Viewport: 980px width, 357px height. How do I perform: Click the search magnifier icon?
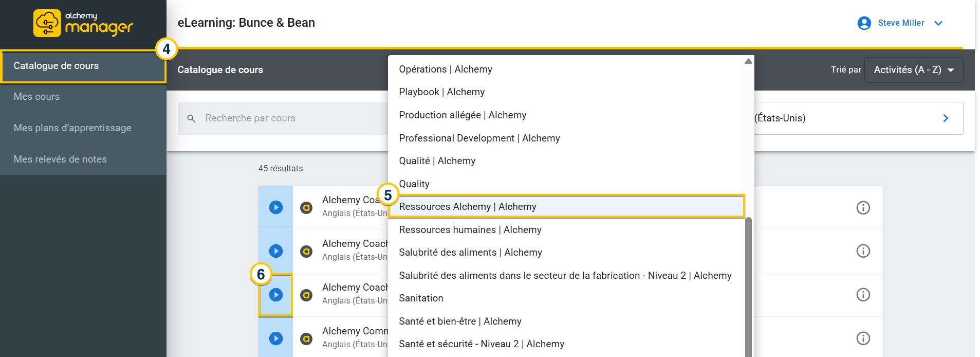[191, 118]
